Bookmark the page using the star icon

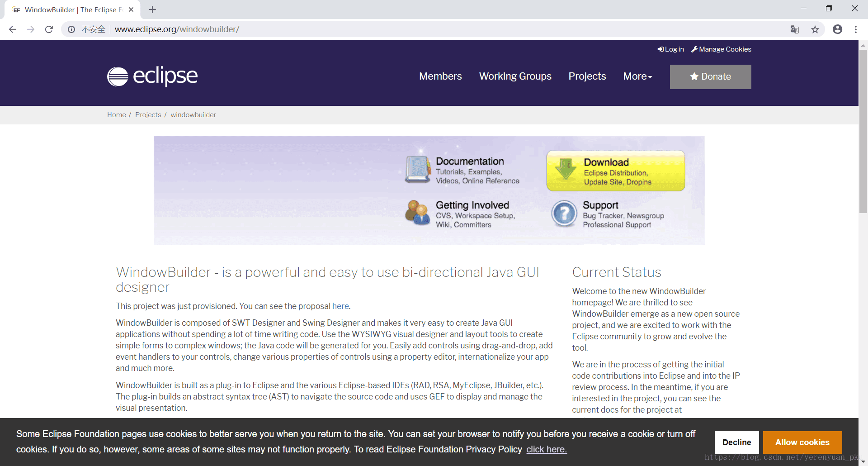point(815,29)
